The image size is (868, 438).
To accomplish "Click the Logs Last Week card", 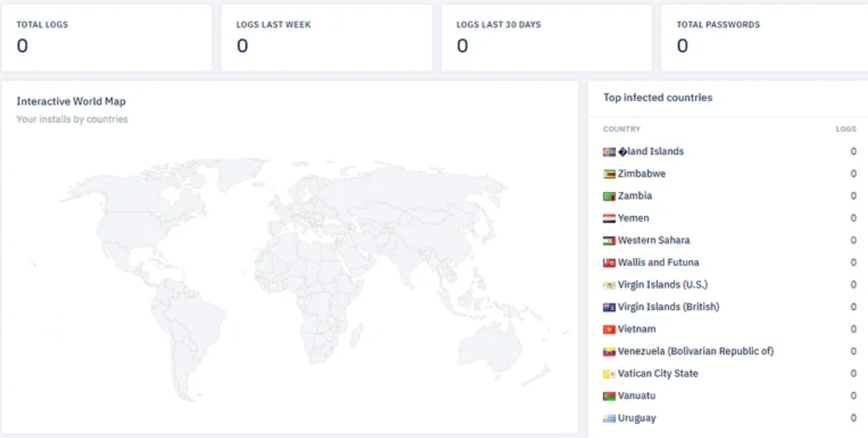I will click(326, 38).
